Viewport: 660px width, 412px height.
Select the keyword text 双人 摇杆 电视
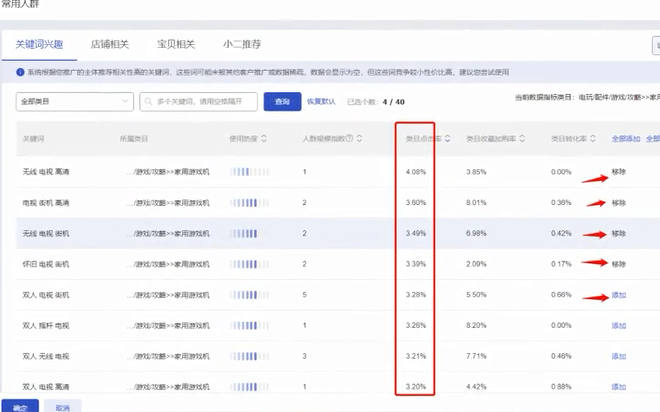point(46,326)
